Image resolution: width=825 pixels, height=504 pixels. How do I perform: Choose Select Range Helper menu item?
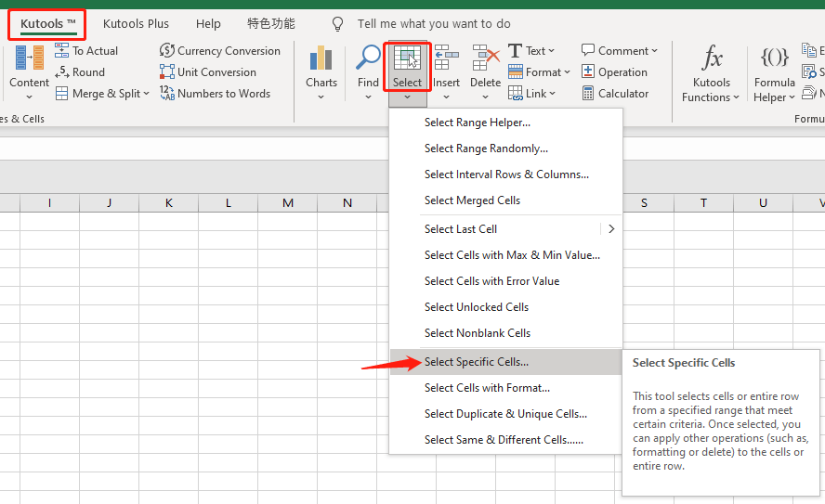pyautogui.click(x=505, y=123)
